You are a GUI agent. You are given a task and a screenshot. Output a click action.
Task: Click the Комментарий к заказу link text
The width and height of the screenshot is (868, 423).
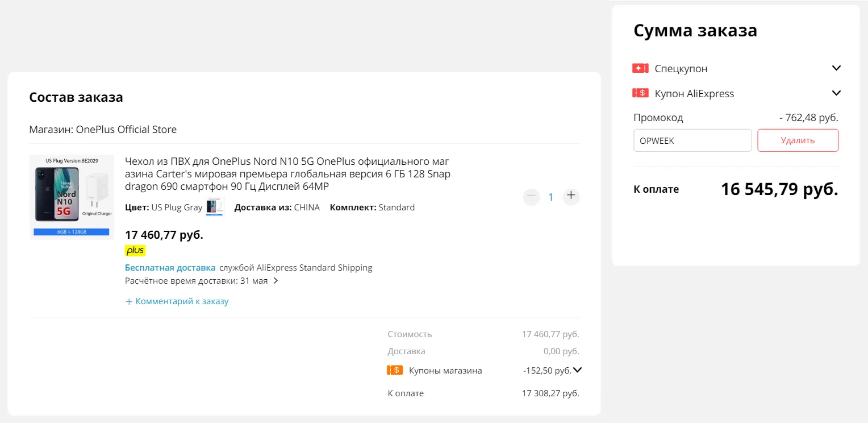(182, 301)
